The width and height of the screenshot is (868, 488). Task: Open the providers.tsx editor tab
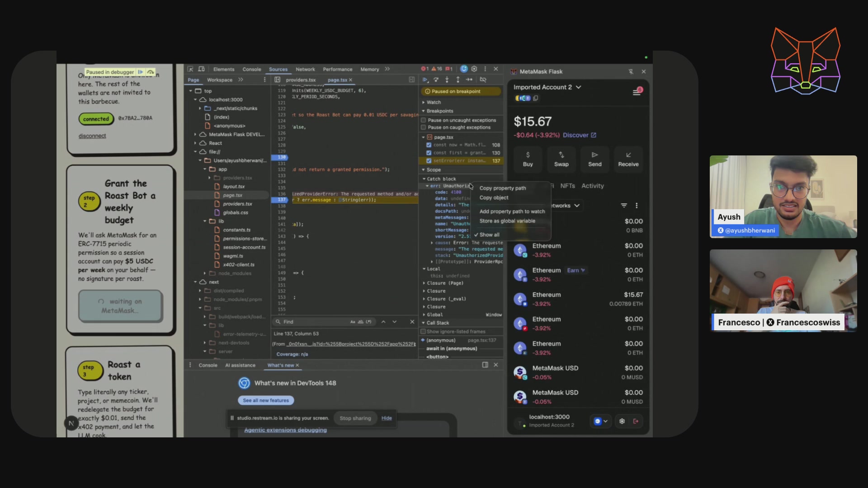(x=301, y=80)
